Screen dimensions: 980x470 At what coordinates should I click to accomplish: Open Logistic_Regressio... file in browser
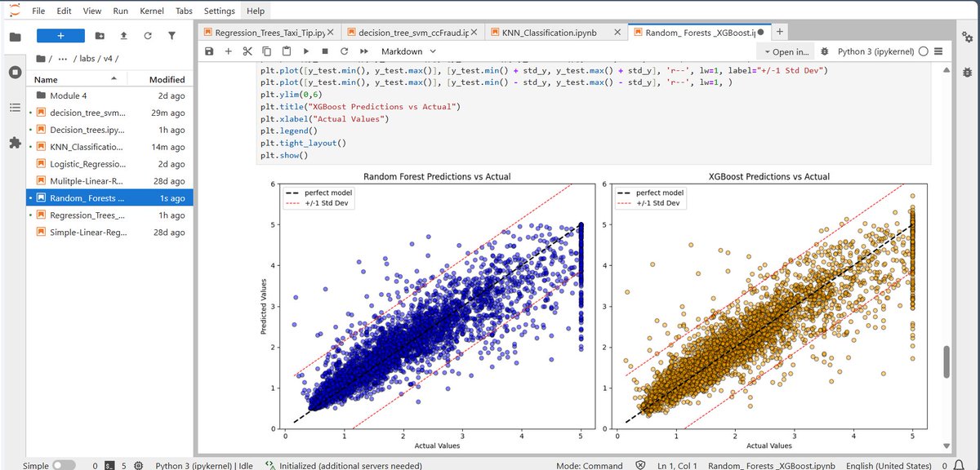click(x=109, y=164)
